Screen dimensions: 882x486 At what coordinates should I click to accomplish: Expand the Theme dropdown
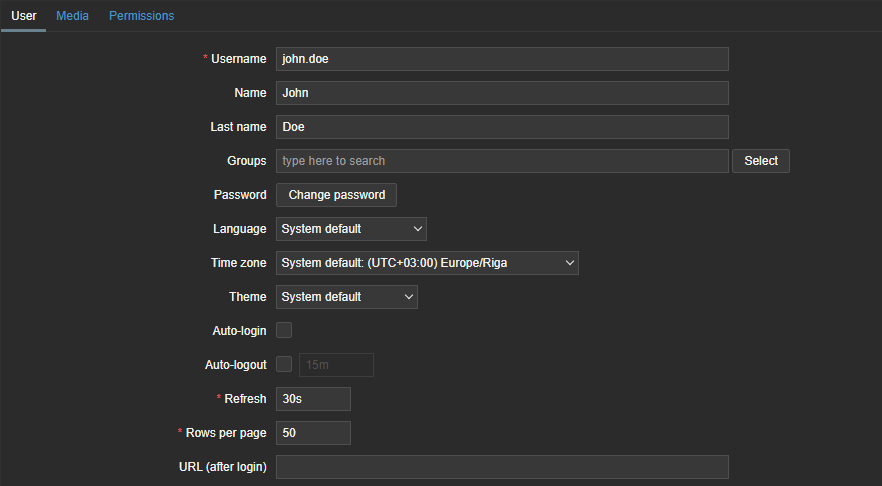click(346, 297)
